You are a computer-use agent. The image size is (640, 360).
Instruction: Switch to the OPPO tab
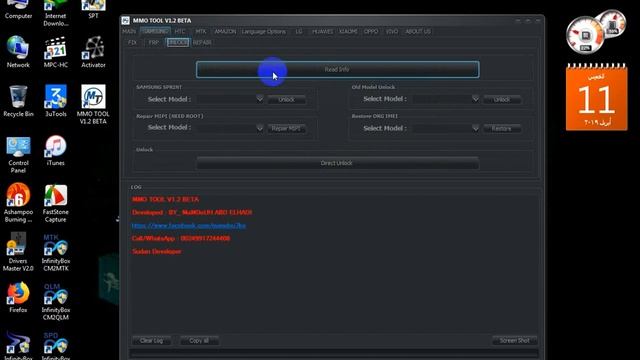click(371, 31)
